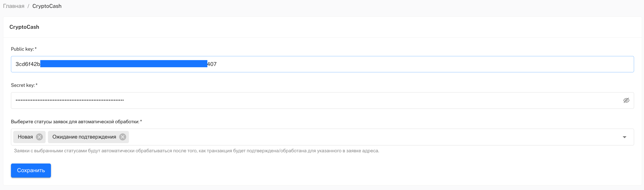Click empty area of Public key field
The width and height of the screenshot is (644, 190).
click(408, 64)
